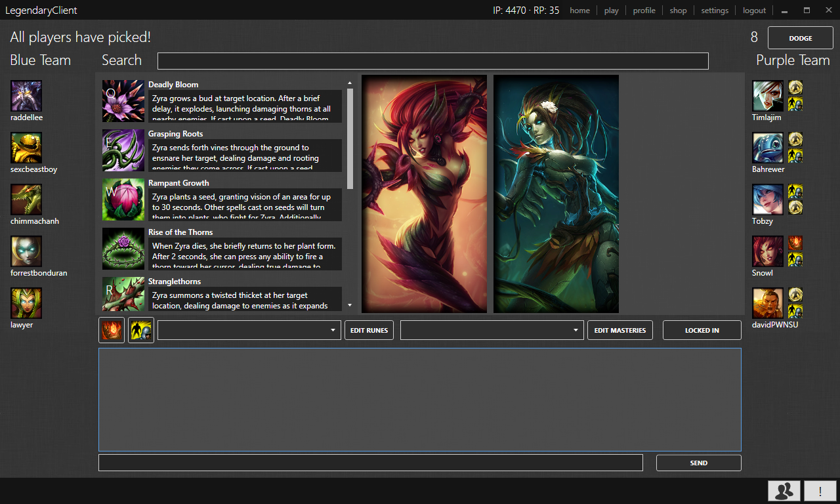
Task: Click the Rise of the Thorns title
Action: pyautogui.click(x=180, y=232)
